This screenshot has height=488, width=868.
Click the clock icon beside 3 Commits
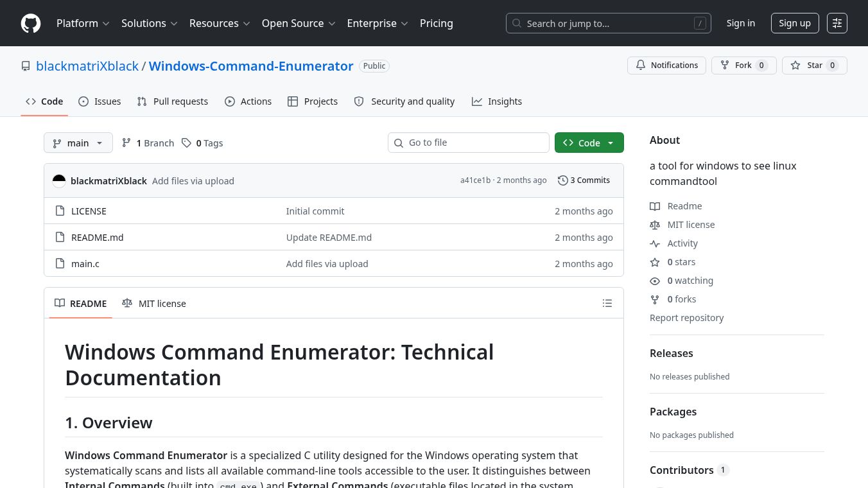click(x=563, y=180)
